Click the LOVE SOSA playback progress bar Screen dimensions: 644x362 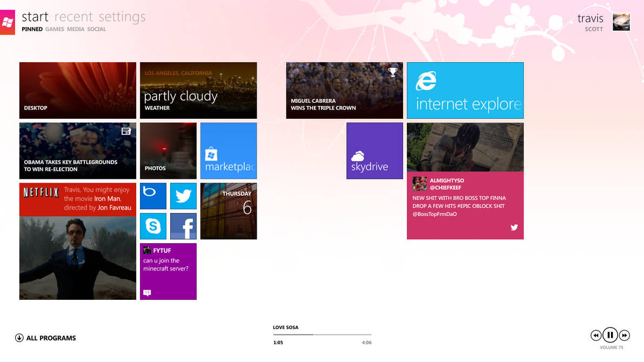click(322, 333)
